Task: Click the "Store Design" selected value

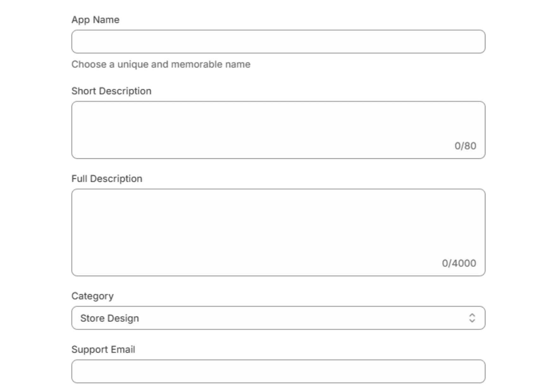Action: (109, 318)
